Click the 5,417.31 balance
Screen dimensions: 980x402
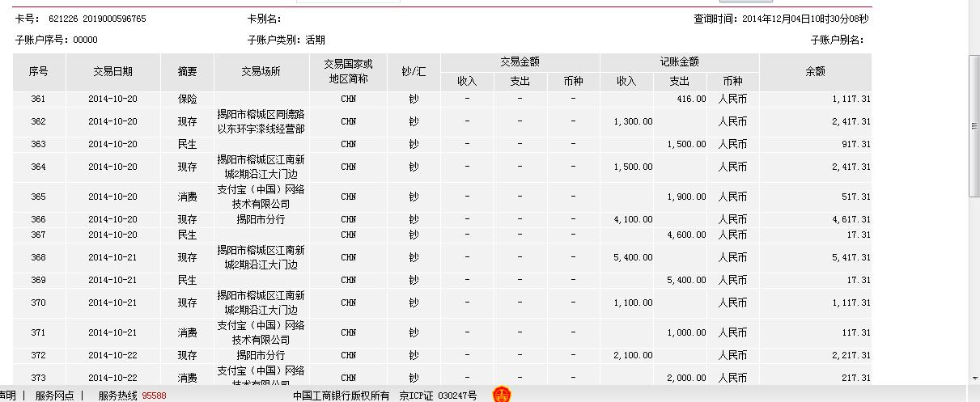tap(851, 257)
